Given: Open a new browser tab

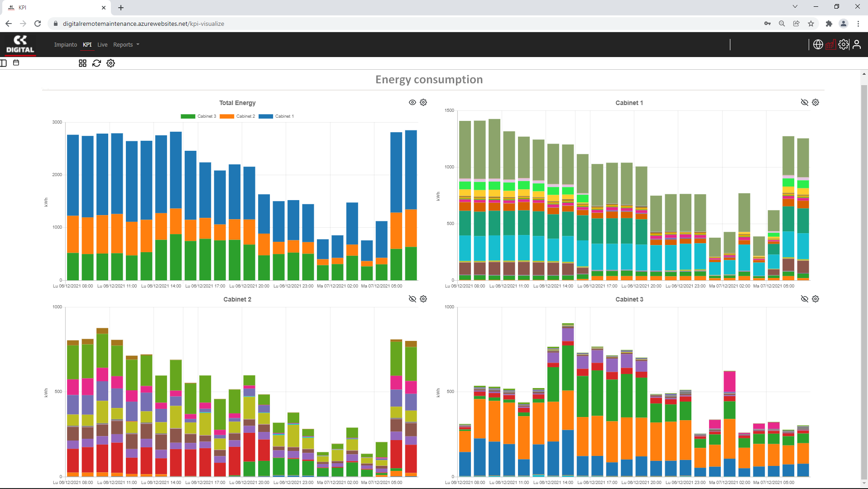Looking at the screenshot, I should [121, 8].
